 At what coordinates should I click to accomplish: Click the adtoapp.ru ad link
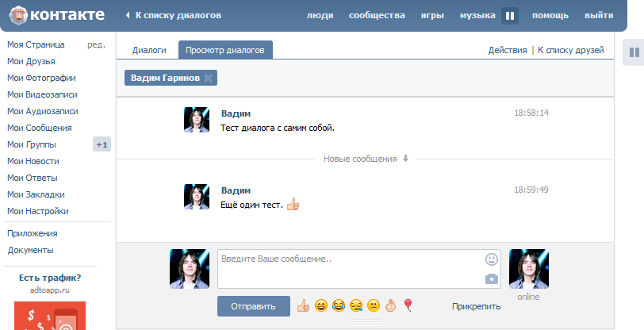pyautogui.click(x=50, y=290)
